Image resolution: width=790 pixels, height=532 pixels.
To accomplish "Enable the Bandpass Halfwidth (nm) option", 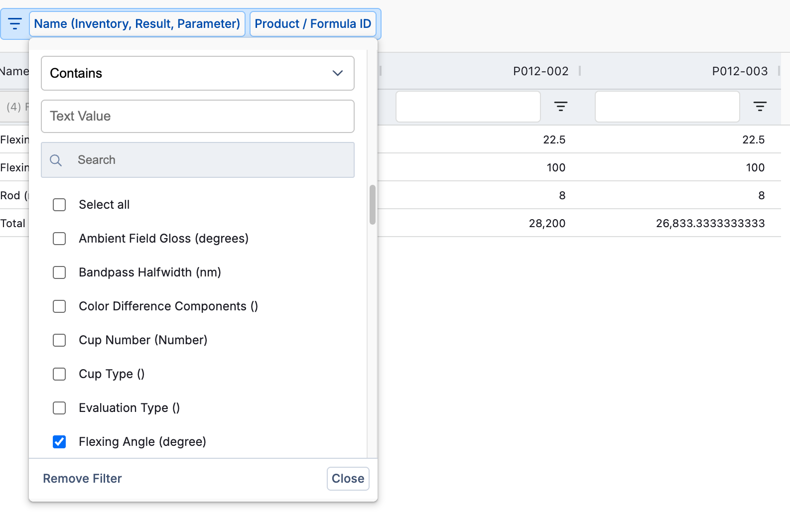I will (59, 272).
